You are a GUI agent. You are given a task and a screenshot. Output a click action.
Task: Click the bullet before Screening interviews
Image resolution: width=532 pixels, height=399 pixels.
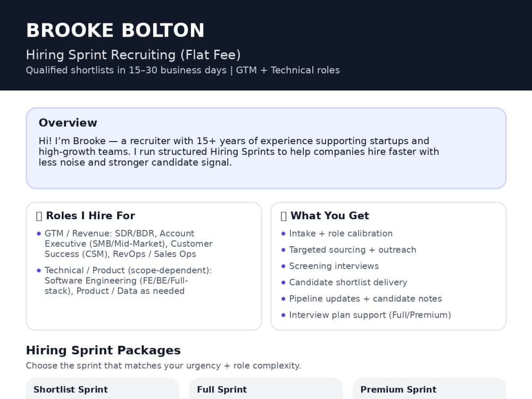pos(284,266)
